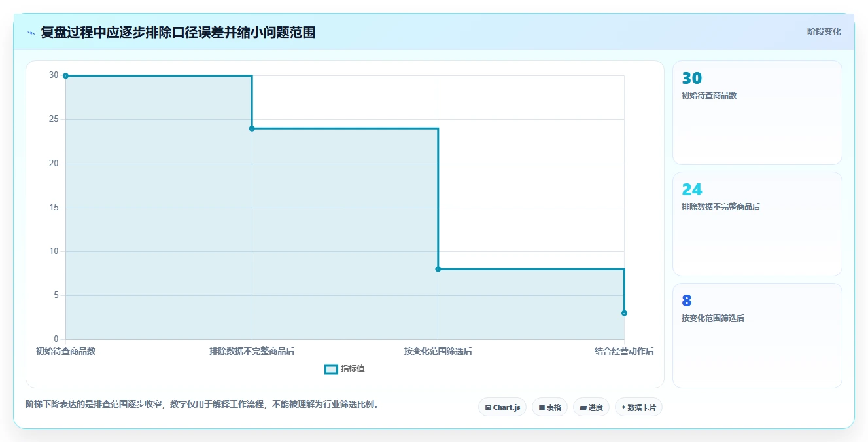Click the y-axis value 25
868x442 pixels.
[54, 119]
